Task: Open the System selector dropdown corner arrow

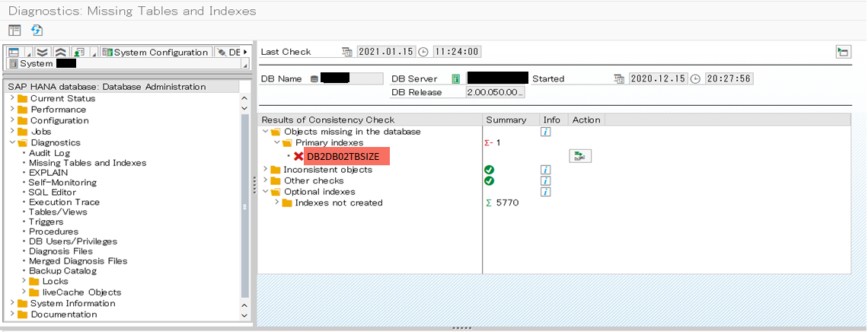Action: click(x=244, y=66)
